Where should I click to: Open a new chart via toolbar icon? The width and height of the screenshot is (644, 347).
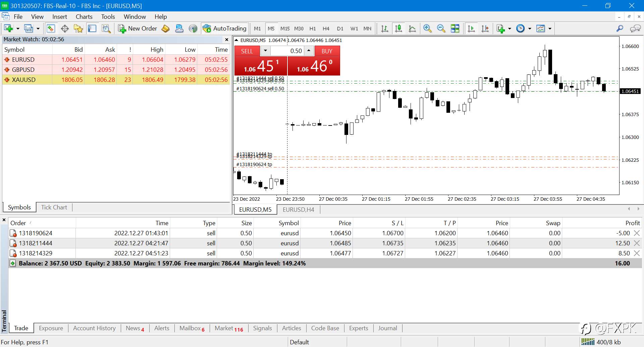tap(8, 29)
